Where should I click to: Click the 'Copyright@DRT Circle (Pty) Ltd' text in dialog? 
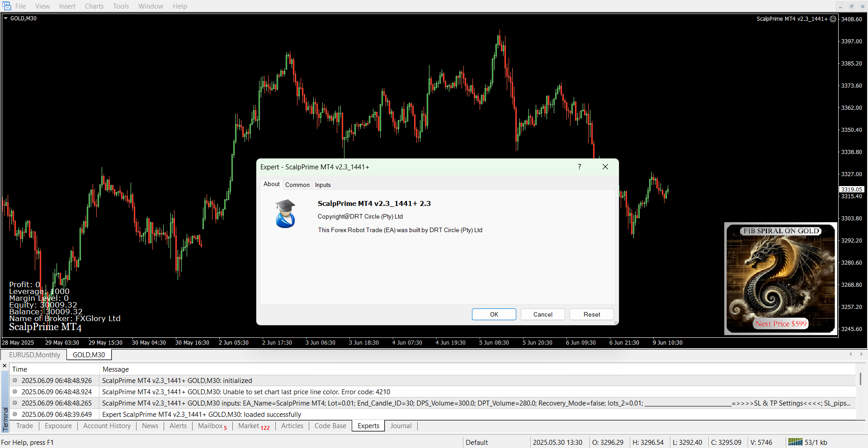pos(360,217)
